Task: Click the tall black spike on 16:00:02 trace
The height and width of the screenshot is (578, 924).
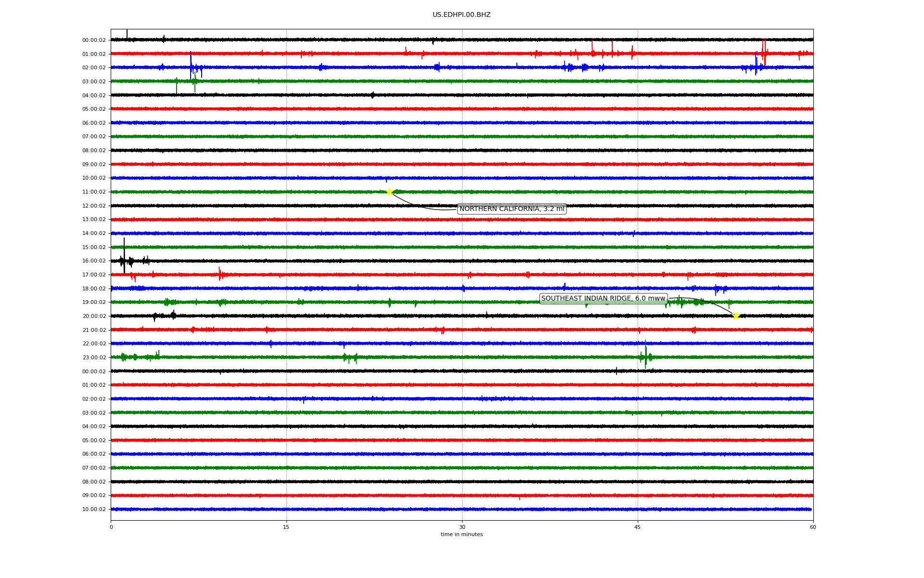Action: (x=124, y=253)
